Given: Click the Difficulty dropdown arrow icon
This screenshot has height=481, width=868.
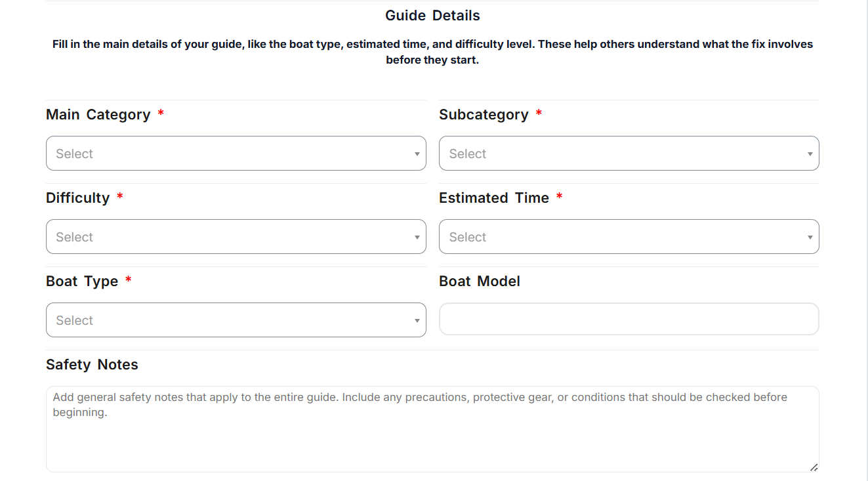Looking at the screenshot, I should click(x=417, y=238).
